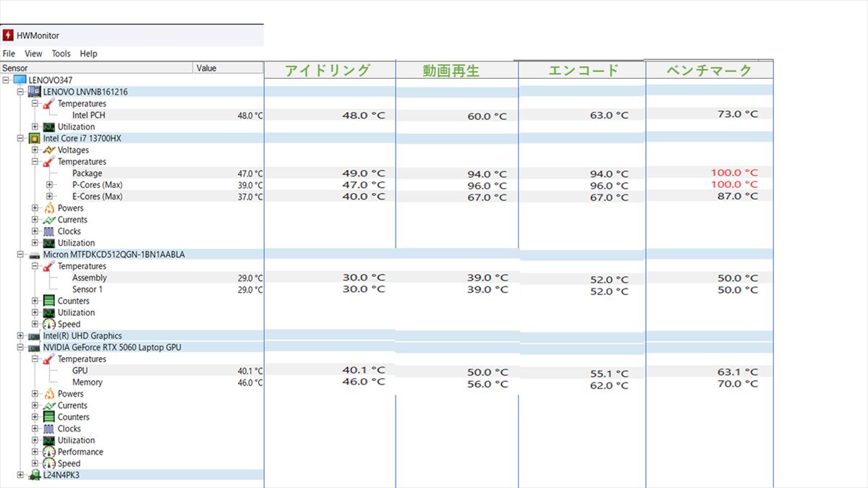Click the flame icon beside CPU Powers
Screen dimensions: 868x488
[48, 208]
